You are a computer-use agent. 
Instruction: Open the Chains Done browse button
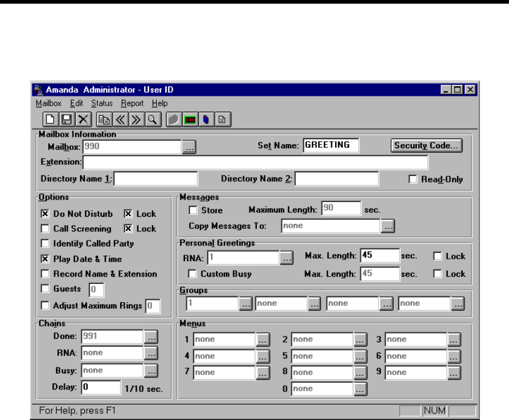pos(151,337)
